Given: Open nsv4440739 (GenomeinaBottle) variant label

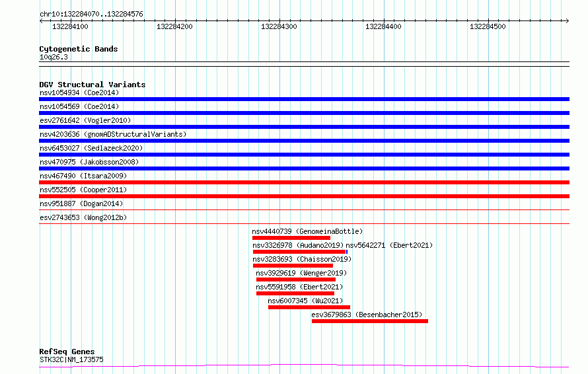Looking at the screenshot, I should coord(307,231).
